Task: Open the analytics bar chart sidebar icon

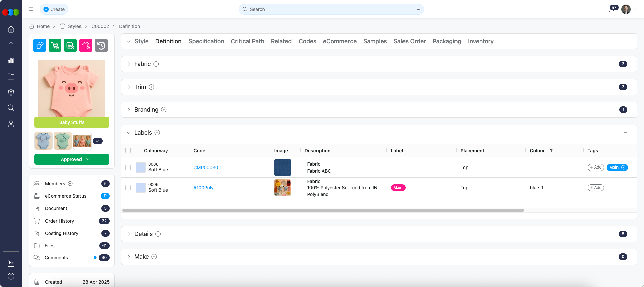Action: click(11, 61)
